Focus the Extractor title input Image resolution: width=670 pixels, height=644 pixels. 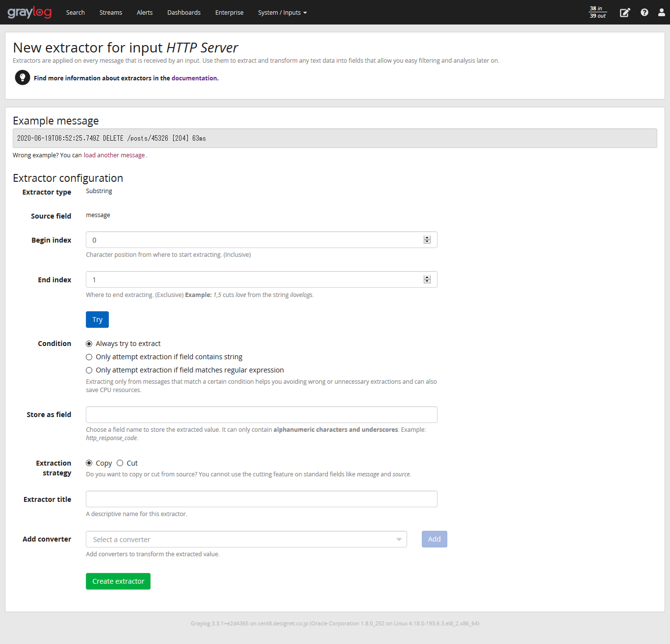click(x=261, y=499)
